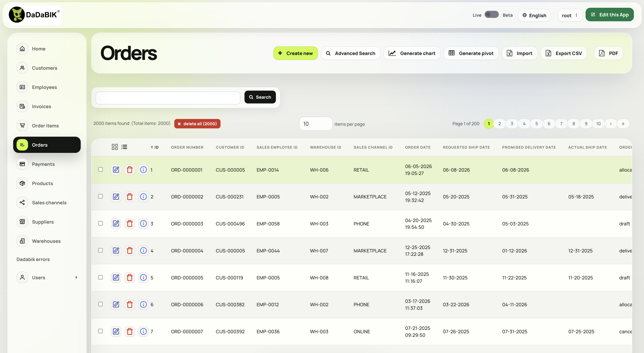This screenshot has width=644, height=353.
Task: Go to next page arrow
Action: coord(611,124)
